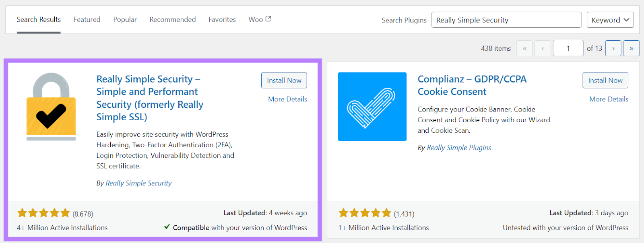Open More Details for Really Simple Security
644x243 pixels.
pos(287,99)
